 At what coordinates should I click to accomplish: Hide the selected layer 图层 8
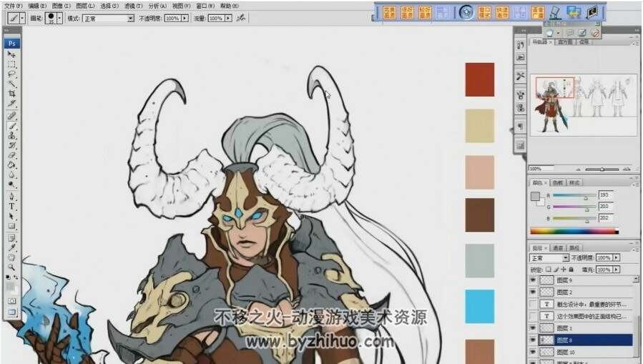(x=533, y=340)
